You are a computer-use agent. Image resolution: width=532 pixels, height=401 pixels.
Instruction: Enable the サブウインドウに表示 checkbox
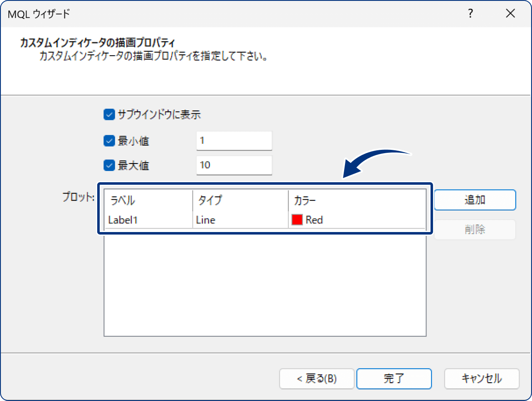click(108, 115)
